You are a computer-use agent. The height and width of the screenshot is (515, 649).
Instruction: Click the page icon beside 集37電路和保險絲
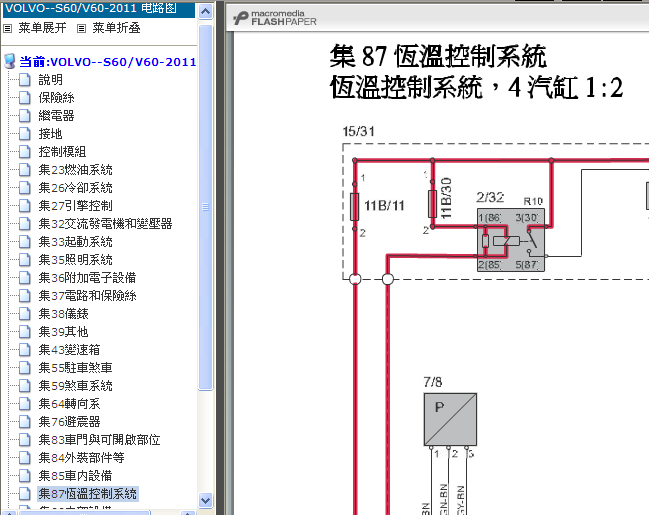click(25, 296)
